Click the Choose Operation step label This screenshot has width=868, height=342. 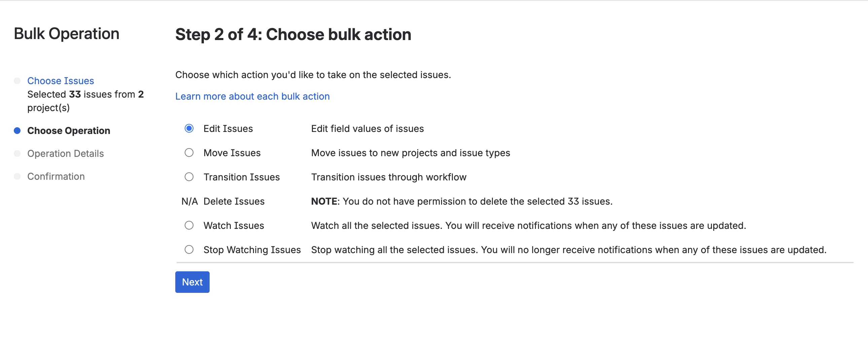point(69,131)
